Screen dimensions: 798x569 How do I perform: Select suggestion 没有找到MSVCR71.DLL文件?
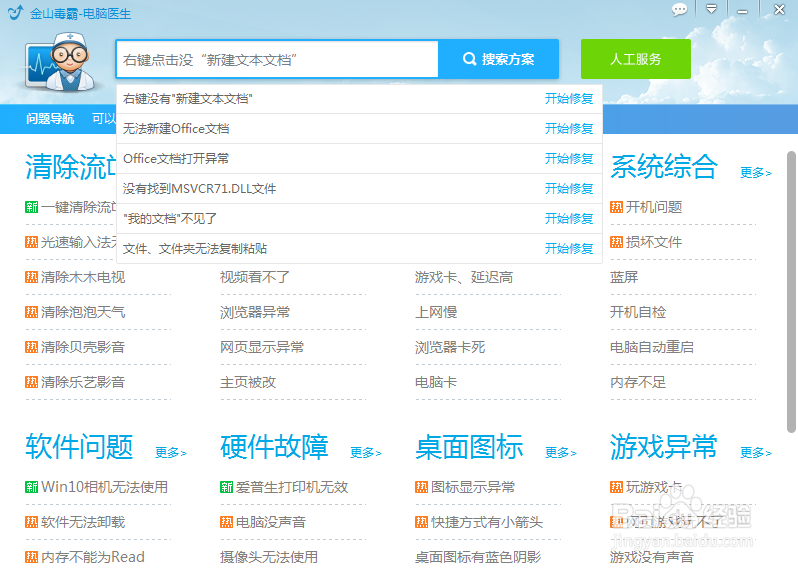click(x=200, y=189)
